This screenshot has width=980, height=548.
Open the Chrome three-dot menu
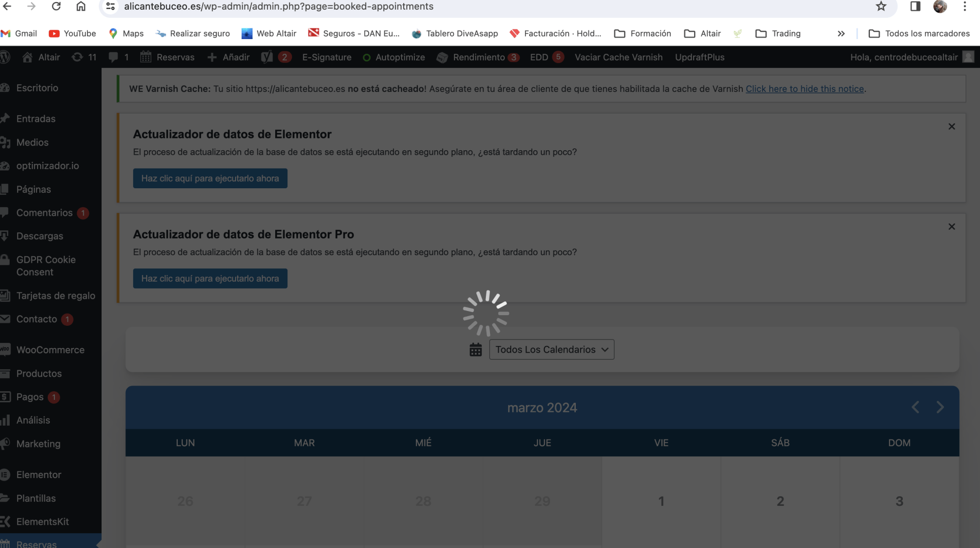pyautogui.click(x=964, y=6)
